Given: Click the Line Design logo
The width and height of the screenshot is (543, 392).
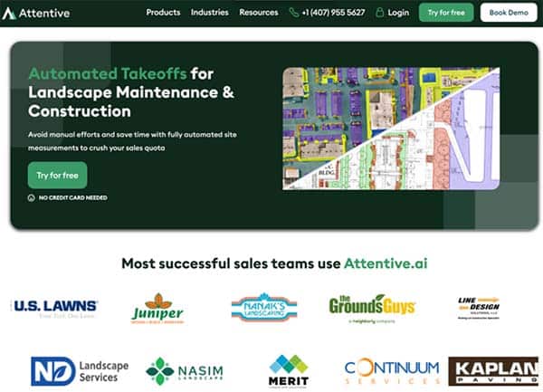Looking at the screenshot, I should pyautogui.click(x=479, y=308).
